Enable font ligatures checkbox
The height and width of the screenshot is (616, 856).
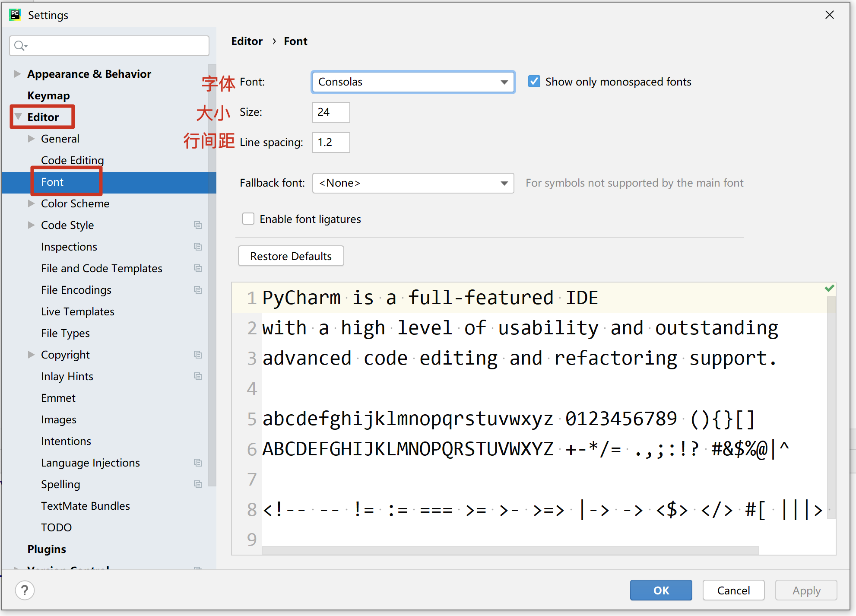pyautogui.click(x=248, y=219)
